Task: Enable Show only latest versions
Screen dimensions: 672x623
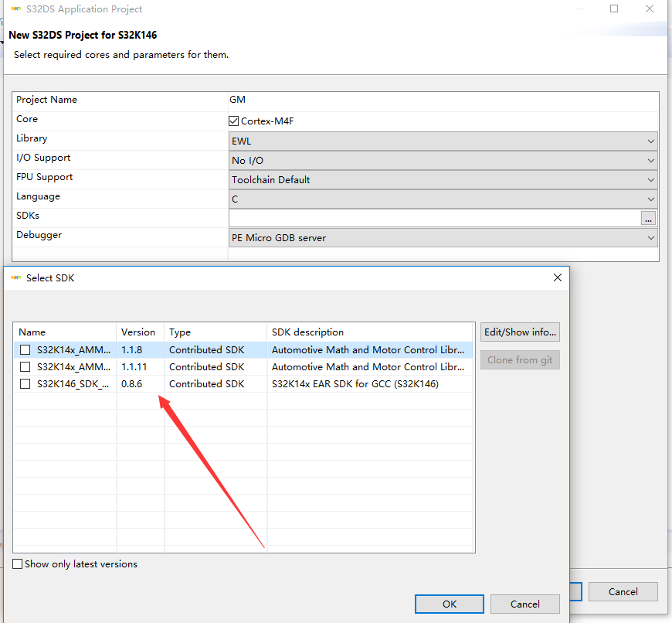Action: tap(18, 563)
